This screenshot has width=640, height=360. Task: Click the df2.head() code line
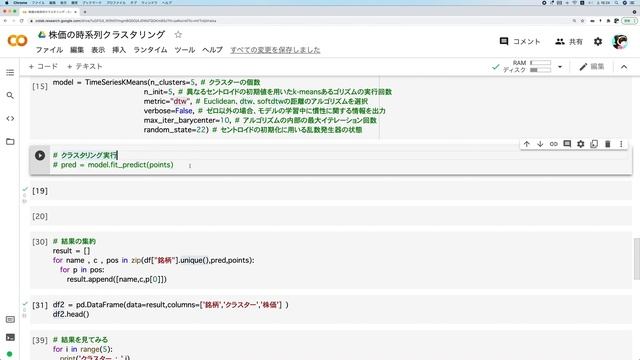click(71, 314)
